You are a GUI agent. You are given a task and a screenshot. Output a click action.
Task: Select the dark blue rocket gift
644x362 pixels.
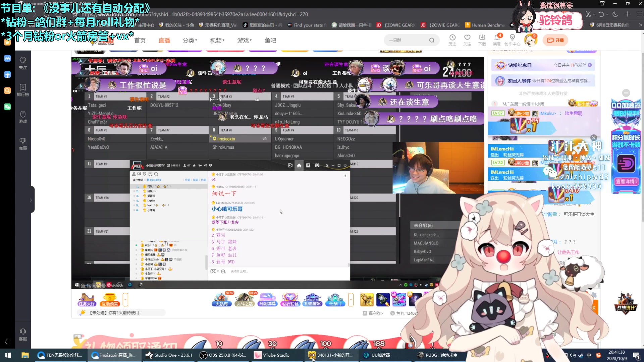coord(383,299)
